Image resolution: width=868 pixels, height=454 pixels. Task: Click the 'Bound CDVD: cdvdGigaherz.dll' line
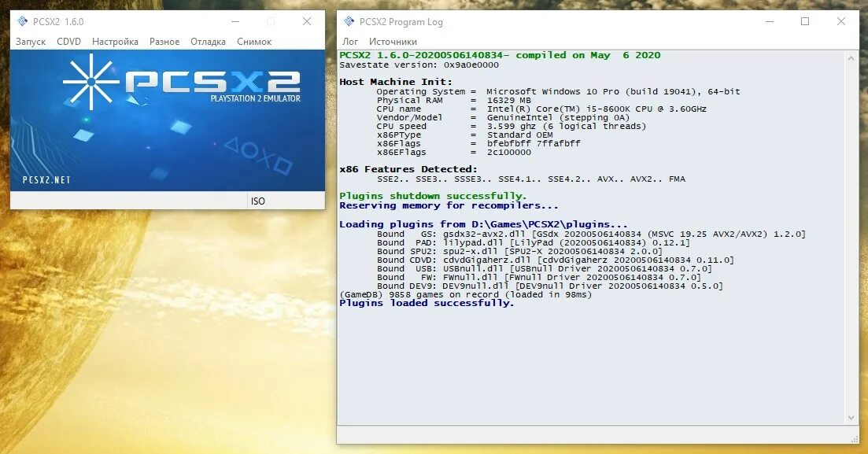point(556,260)
